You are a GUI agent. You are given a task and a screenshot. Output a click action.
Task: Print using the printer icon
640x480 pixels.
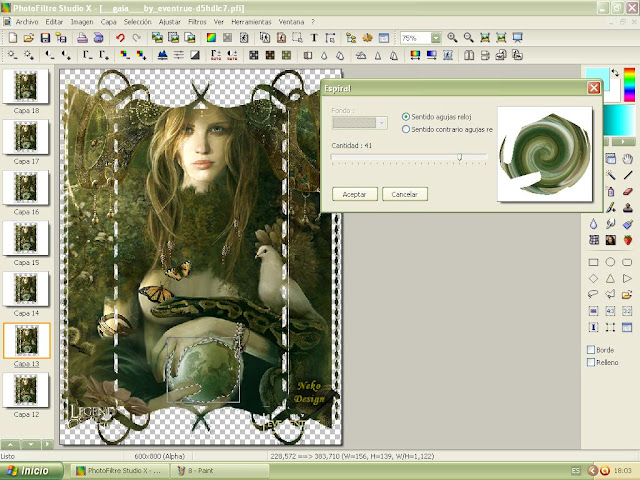[82, 38]
